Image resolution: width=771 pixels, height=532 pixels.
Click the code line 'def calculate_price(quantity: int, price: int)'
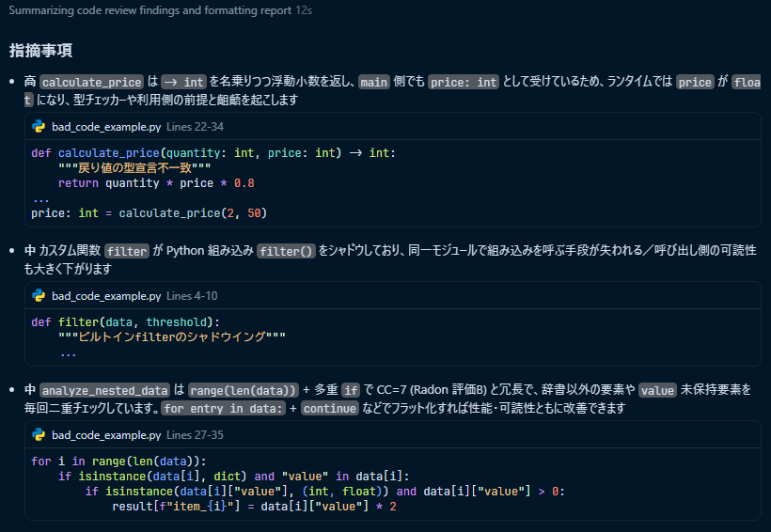click(x=212, y=153)
